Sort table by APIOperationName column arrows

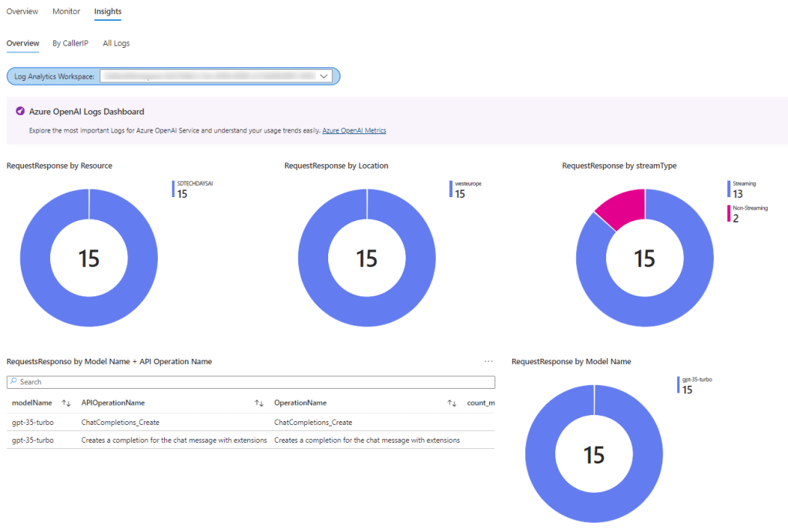[x=259, y=403]
